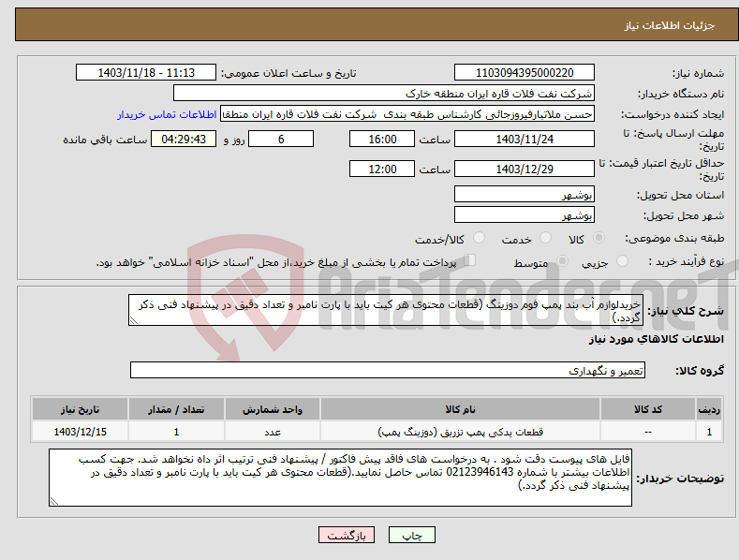
Task: Click the چاپ print button
Action: pyautogui.click(x=412, y=535)
